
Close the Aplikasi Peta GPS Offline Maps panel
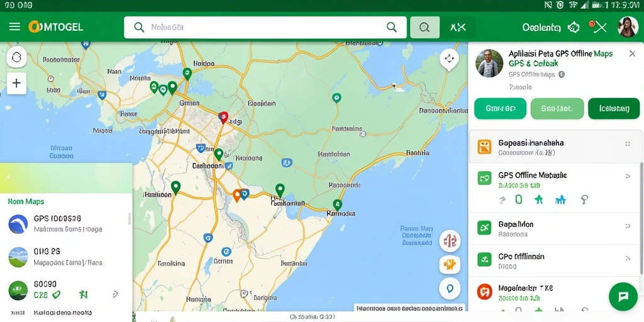coord(632,53)
